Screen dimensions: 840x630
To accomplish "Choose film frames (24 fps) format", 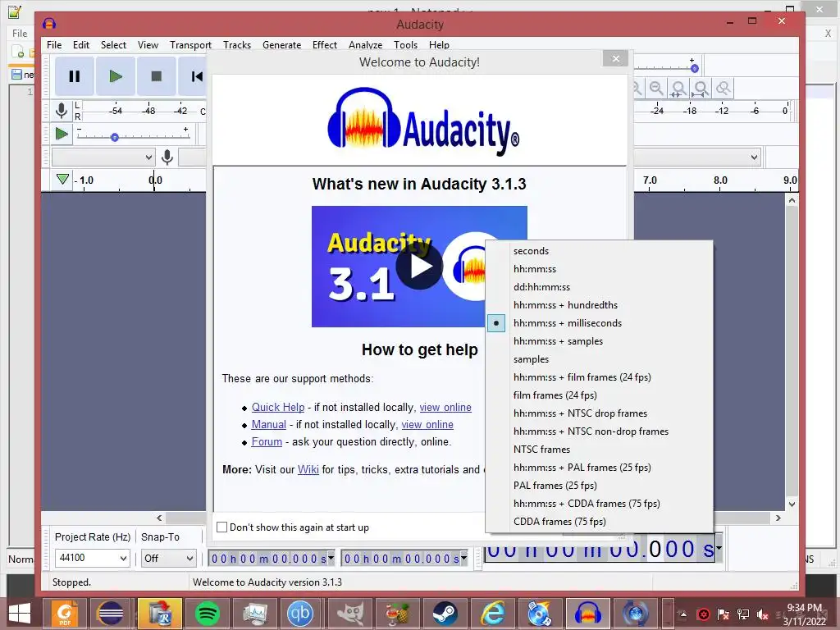I will click(x=599, y=395).
